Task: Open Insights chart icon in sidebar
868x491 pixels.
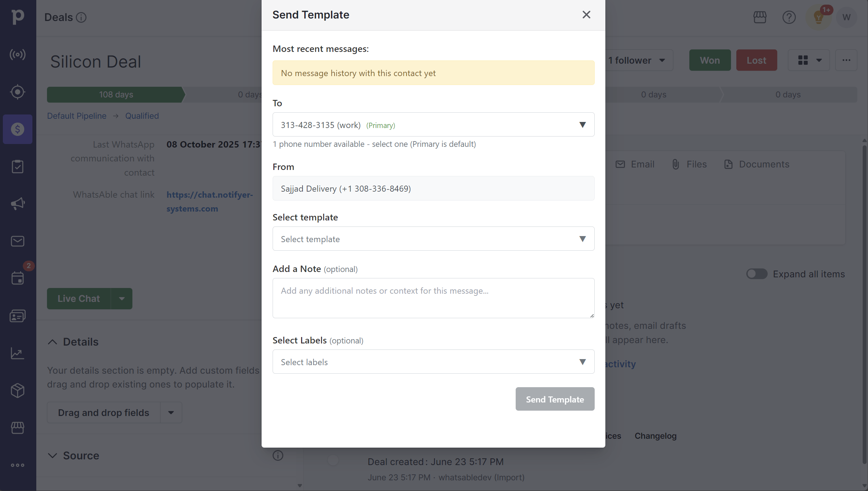Action: pyautogui.click(x=17, y=353)
